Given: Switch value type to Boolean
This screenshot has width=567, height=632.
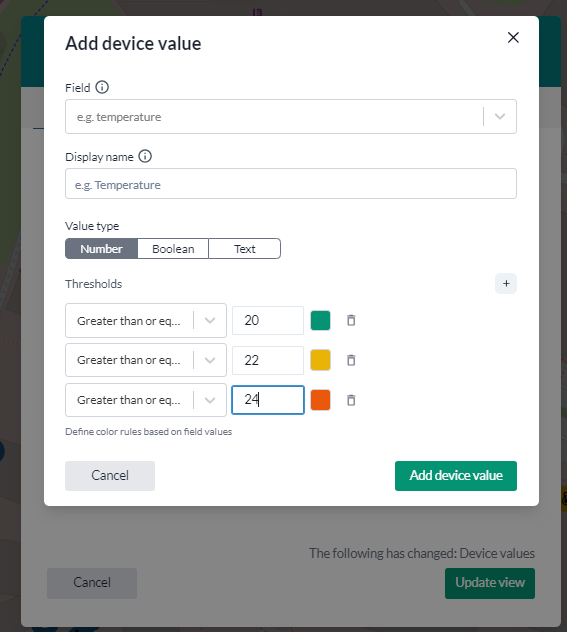Looking at the screenshot, I should pyautogui.click(x=173, y=249).
